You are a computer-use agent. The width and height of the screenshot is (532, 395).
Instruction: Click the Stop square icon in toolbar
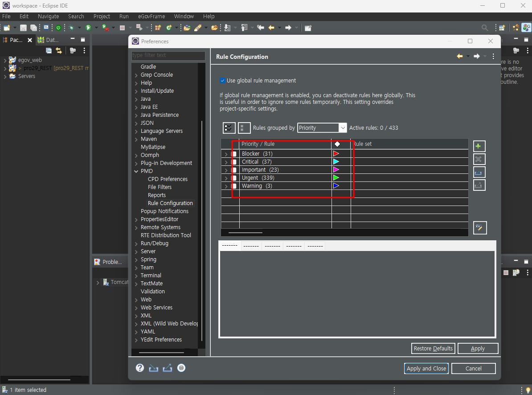coord(122,28)
